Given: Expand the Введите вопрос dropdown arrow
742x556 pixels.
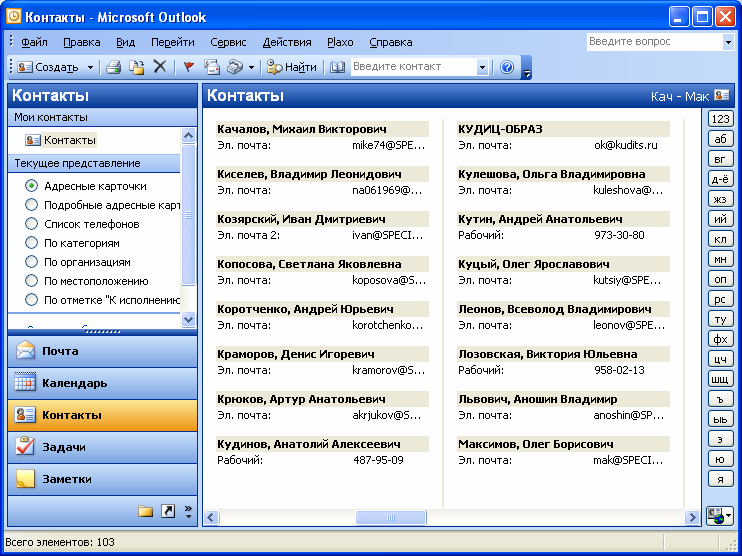Looking at the screenshot, I should pyautogui.click(x=728, y=42).
